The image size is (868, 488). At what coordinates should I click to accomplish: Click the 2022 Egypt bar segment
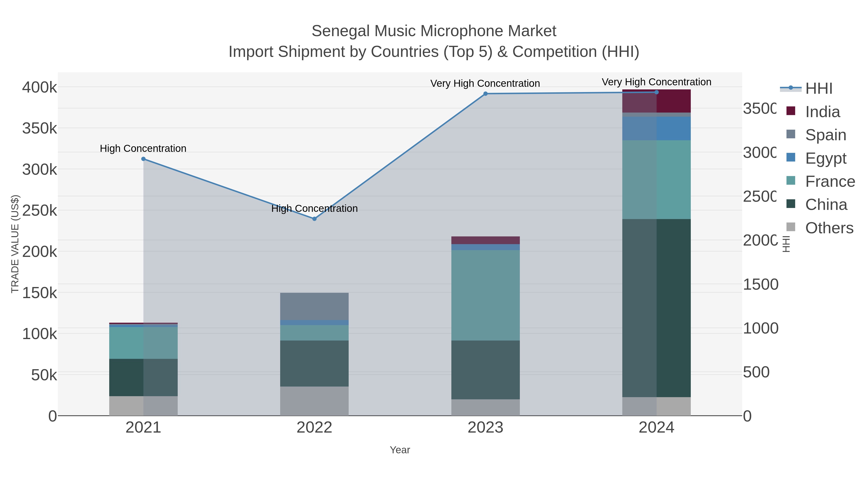[314, 323]
